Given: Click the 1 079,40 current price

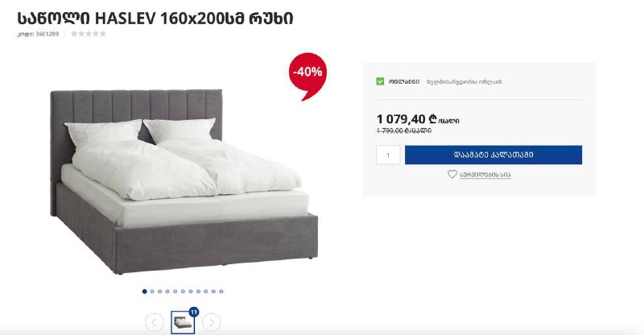Looking at the screenshot, I should pos(401,119).
